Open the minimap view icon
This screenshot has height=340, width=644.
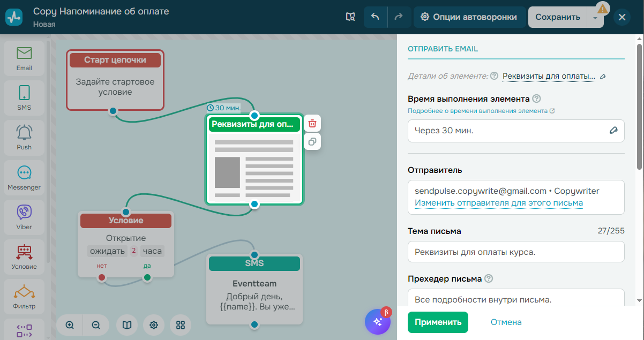tap(126, 325)
